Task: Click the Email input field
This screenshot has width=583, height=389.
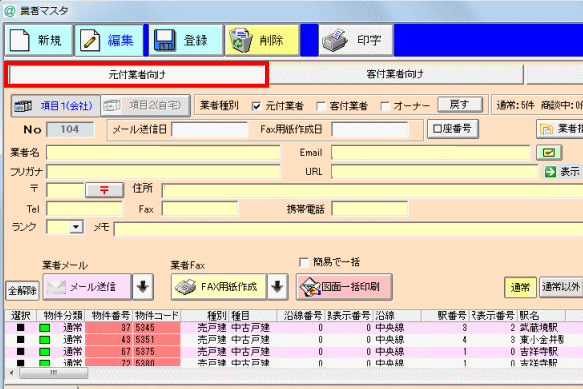Action: click(x=431, y=152)
